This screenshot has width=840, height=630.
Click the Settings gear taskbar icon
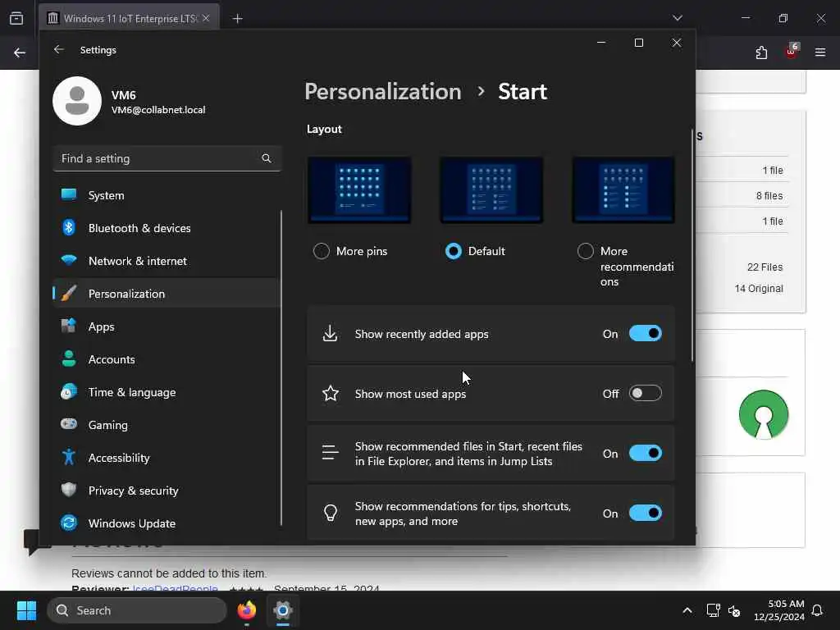pos(283,610)
